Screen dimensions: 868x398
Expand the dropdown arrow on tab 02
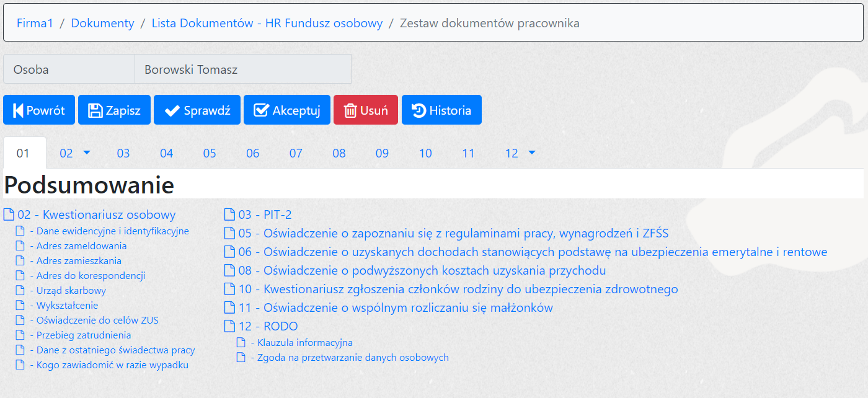(86, 153)
